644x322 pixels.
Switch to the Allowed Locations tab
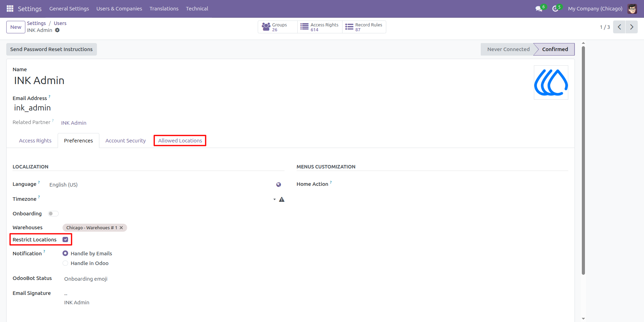tap(180, 141)
